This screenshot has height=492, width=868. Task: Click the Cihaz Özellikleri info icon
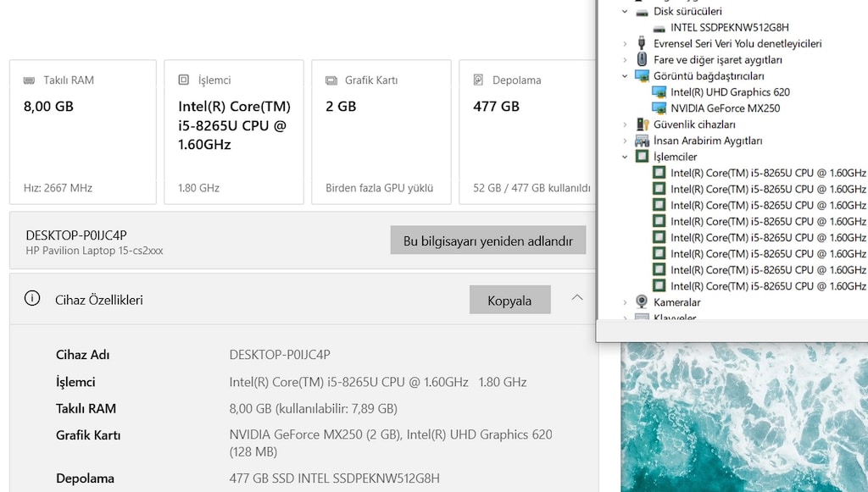(32, 299)
